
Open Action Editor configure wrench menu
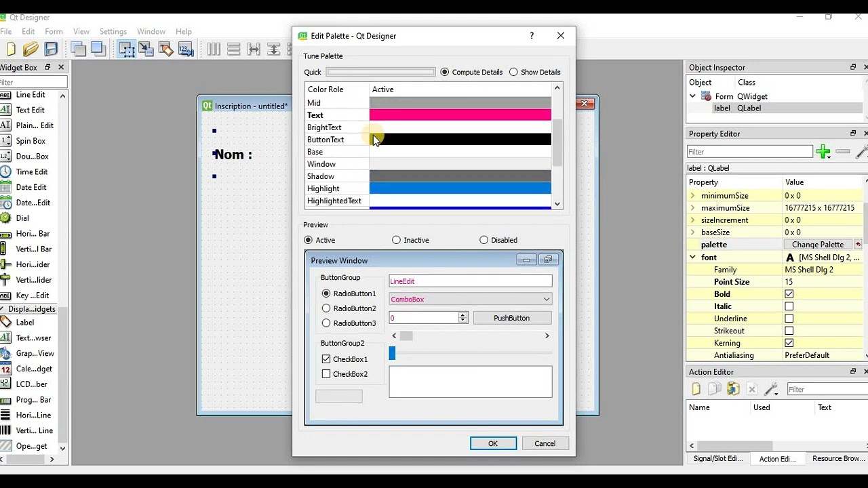771,389
